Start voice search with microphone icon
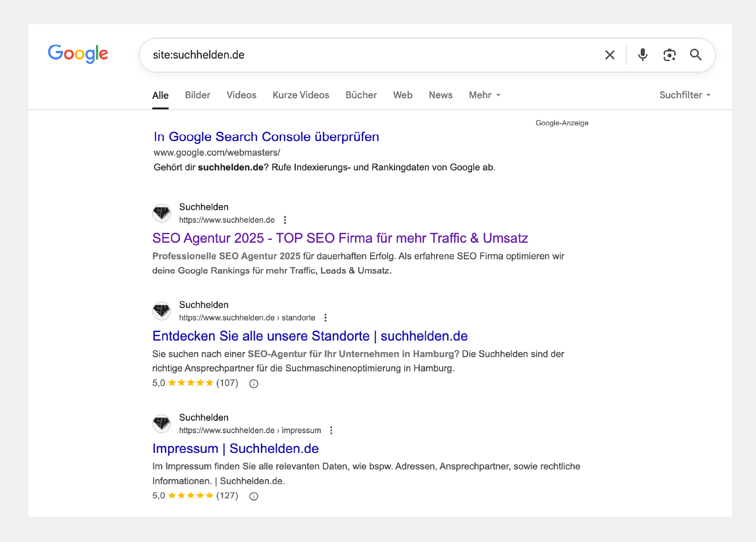The width and height of the screenshot is (756, 542). [x=643, y=55]
